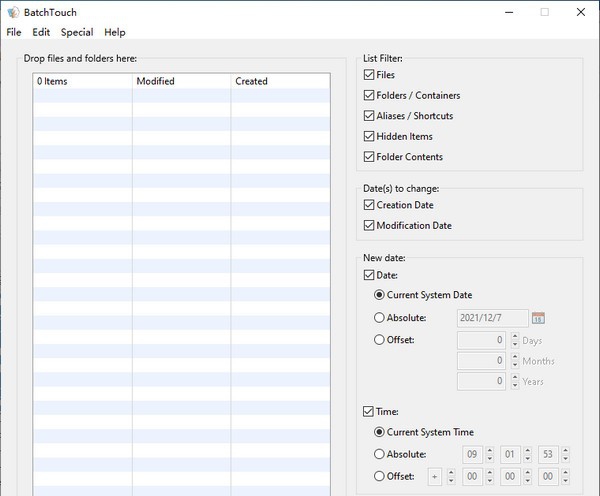Increase absolute hour with up arrow
This screenshot has width=600, height=496.
coord(490,450)
